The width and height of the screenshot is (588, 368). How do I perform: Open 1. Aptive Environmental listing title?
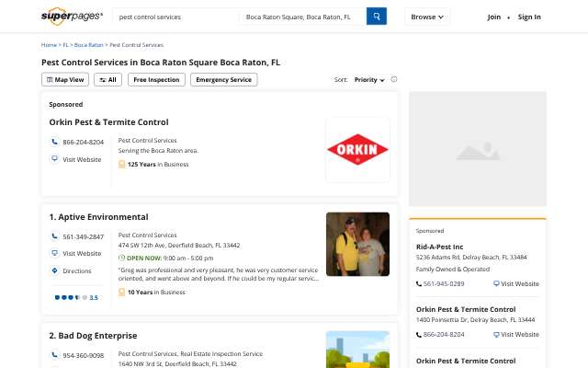tap(98, 217)
